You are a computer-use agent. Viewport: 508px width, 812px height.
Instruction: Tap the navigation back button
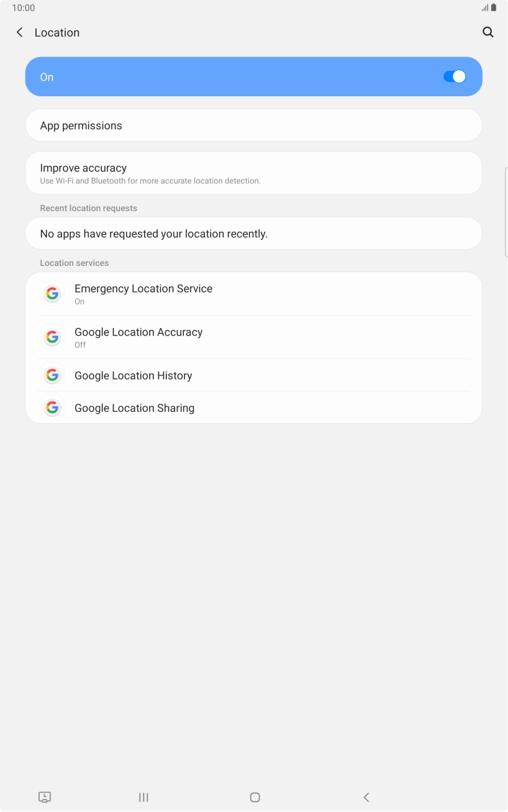(366, 797)
